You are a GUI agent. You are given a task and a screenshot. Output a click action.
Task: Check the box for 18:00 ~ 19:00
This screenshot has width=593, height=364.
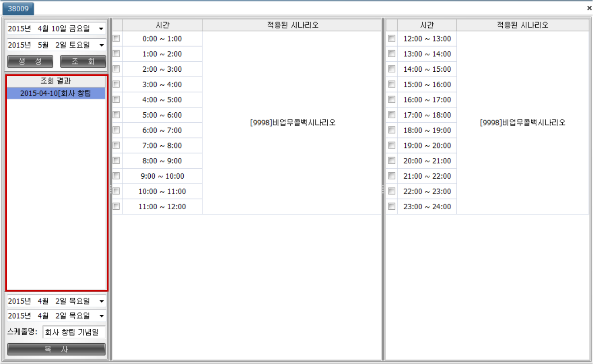click(391, 130)
